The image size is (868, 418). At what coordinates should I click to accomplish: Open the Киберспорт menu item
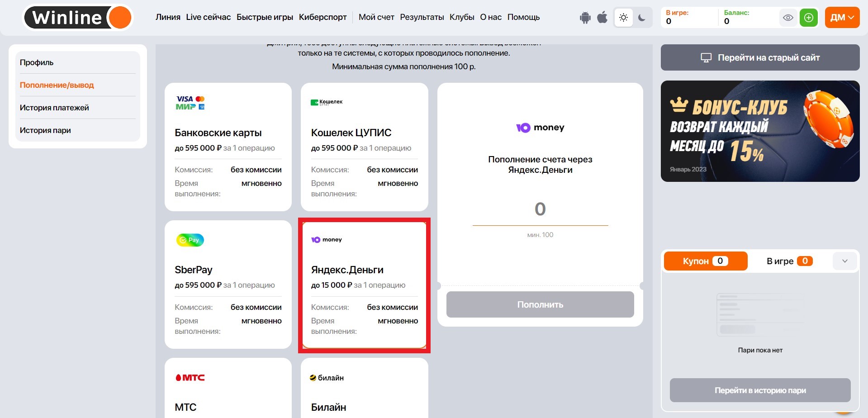click(x=323, y=17)
